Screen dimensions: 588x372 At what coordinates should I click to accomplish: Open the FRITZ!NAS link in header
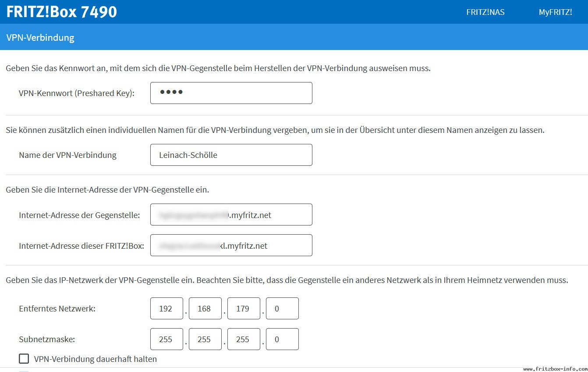point(485,12)
